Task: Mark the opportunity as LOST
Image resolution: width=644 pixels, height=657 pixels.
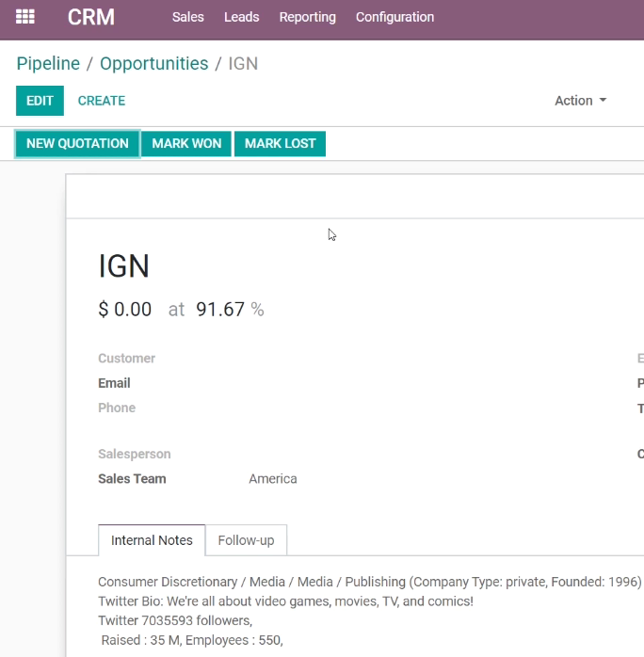Action: pyautogui.click(x=280, y=144)
